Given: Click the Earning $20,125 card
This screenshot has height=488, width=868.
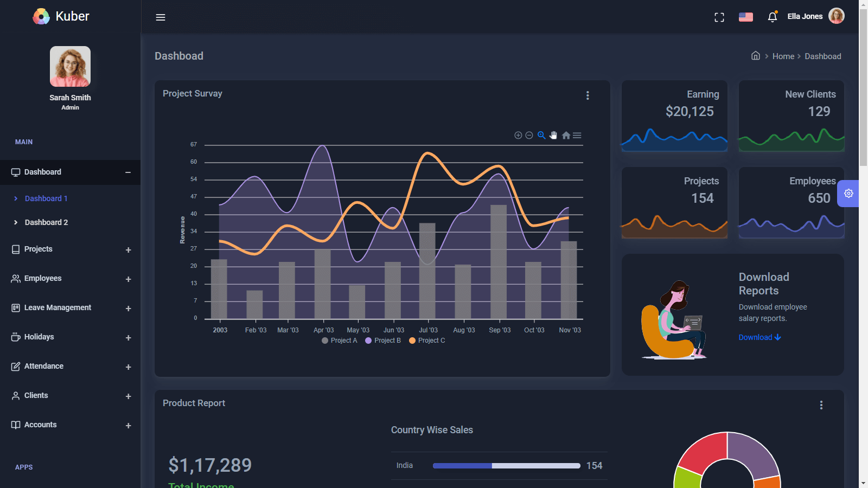Looking at the screenshot, I should click(x=674, y=116).
